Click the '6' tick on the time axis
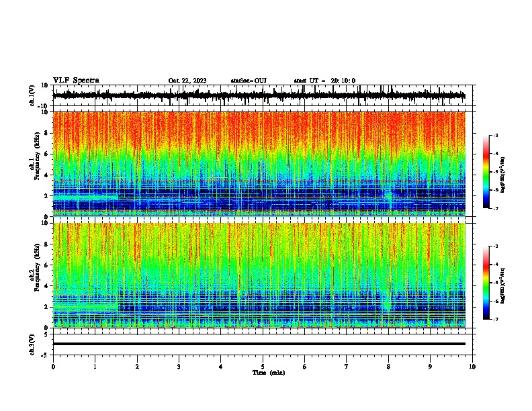Viewport: 532px width, 411px height. [304, 367]
